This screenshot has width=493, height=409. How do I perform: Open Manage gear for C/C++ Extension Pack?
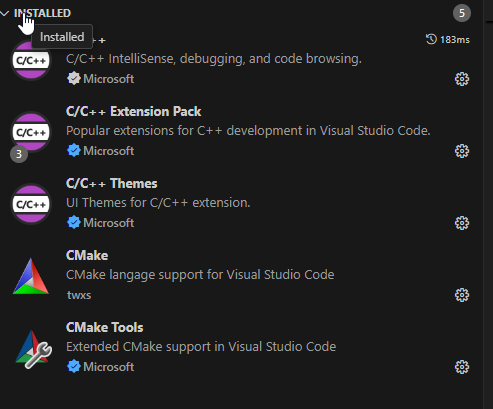[x=462, y=151]
